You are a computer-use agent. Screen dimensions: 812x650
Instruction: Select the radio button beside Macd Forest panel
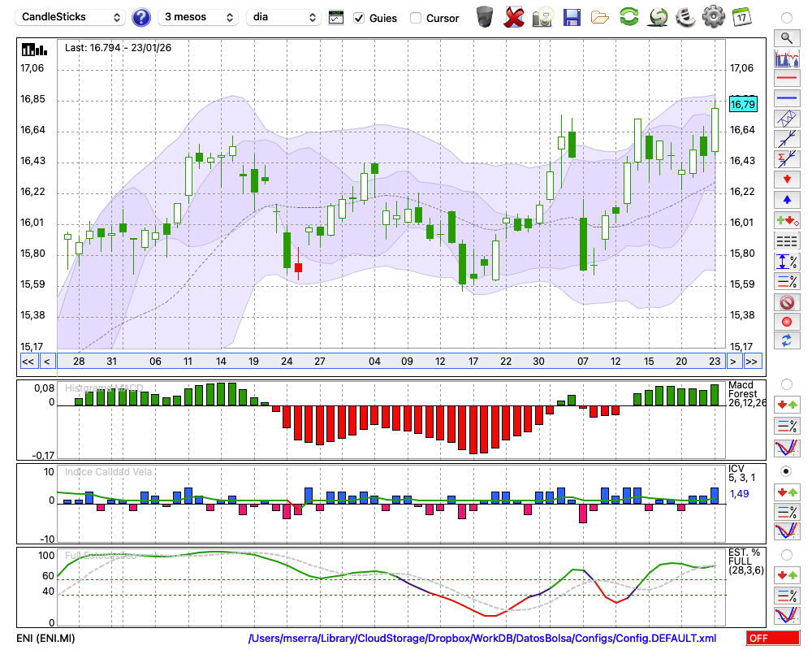pyautogui.click(x=786, y=383)
